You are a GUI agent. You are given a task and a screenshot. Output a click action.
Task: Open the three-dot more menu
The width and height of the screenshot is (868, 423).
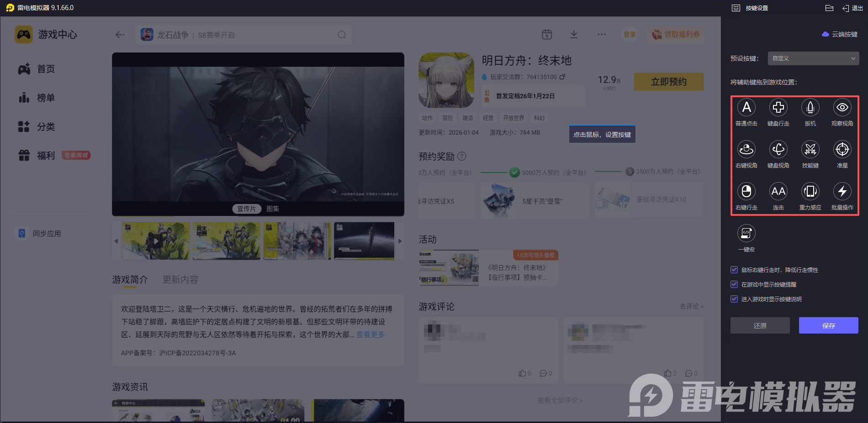pos(602,35)
